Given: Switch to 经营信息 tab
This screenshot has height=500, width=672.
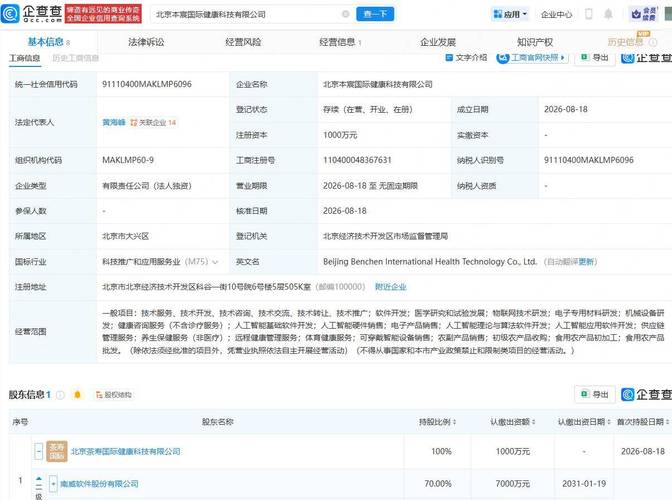Looking at the screenshot, I should coord(340,42).
